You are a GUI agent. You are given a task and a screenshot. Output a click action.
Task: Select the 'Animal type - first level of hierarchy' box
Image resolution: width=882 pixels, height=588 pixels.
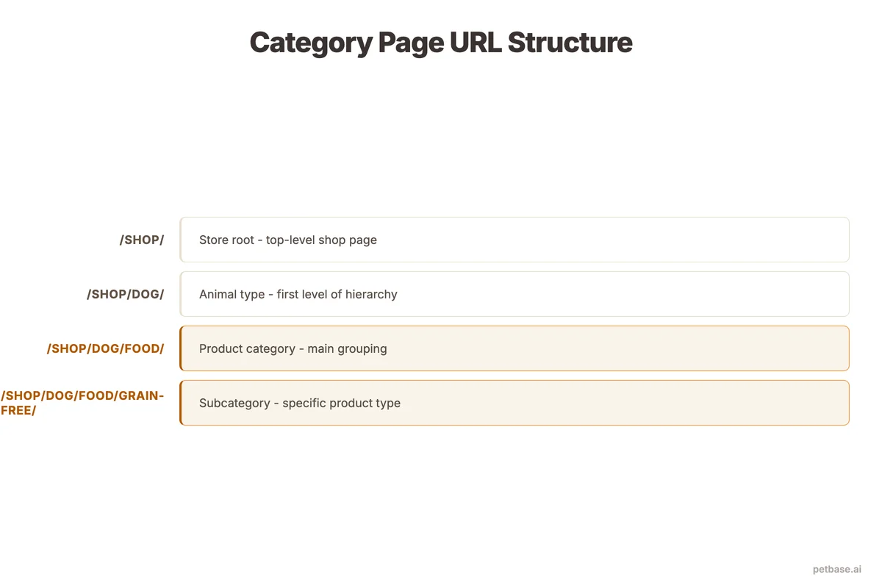[514, 294]
